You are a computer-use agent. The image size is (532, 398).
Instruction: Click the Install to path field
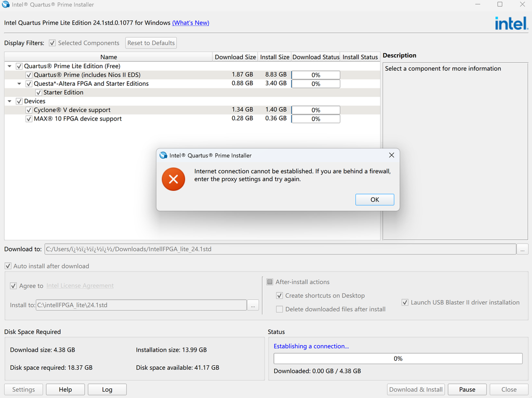[141, 305]
